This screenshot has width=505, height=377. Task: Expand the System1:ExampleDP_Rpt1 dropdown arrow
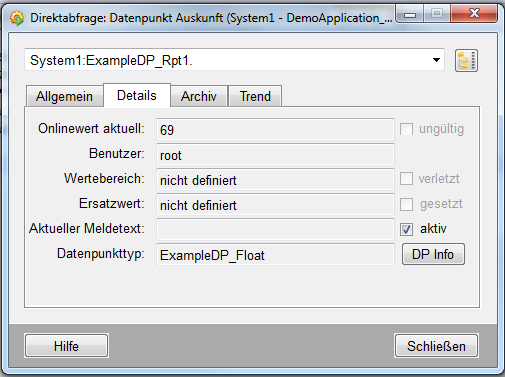coord(436,60)
